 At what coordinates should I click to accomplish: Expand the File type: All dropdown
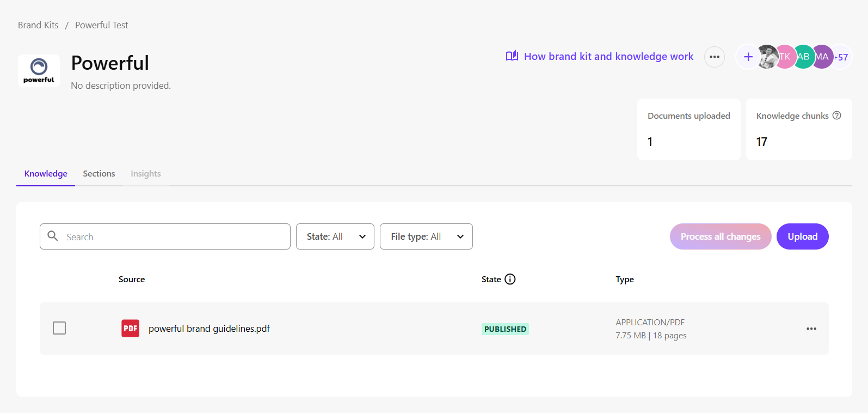pyautogui.click(x=426, y=236)
